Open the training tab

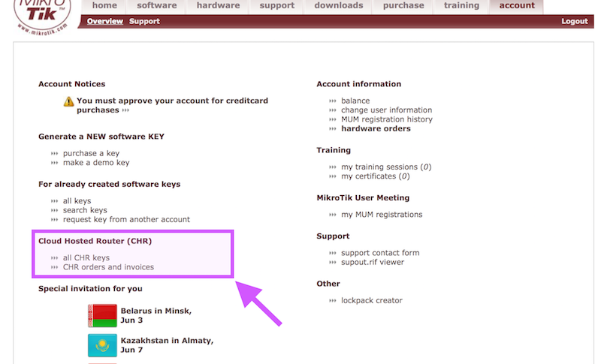click(461, 6)
